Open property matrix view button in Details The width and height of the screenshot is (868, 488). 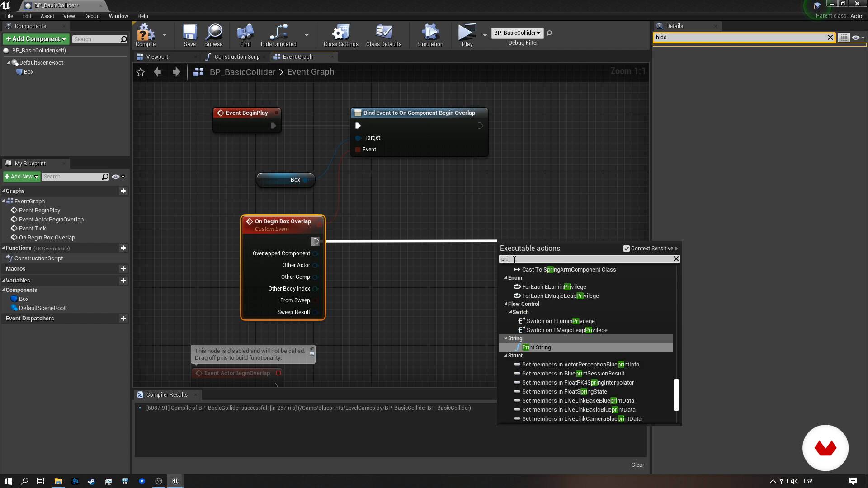click(x=844, y=38)
